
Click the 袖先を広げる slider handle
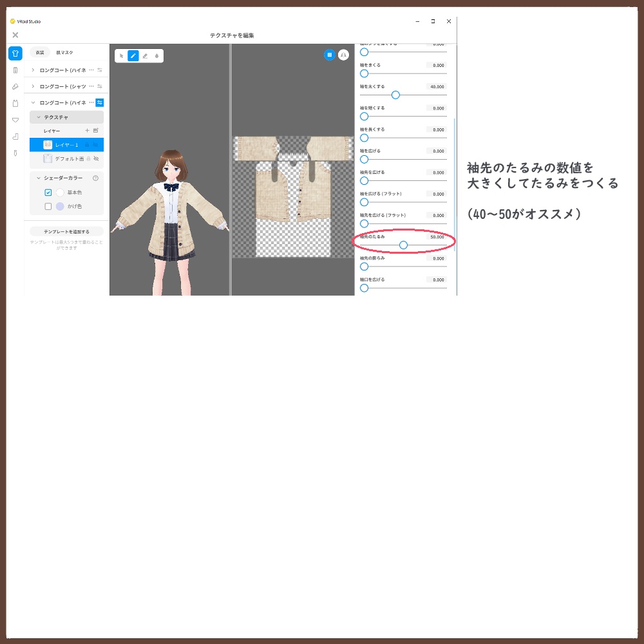coord(364,181)
